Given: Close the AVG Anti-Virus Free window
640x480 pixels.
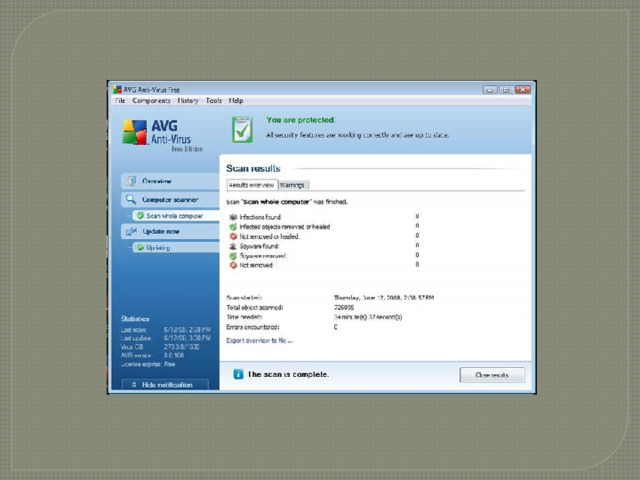Looking at the screenshot, I should (522, 89).
